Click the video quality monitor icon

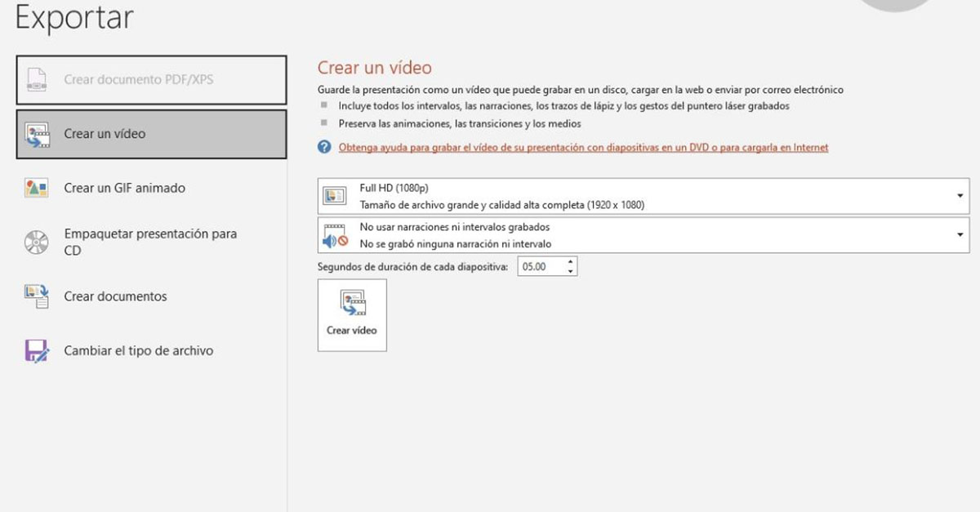[x=335, y=194]
